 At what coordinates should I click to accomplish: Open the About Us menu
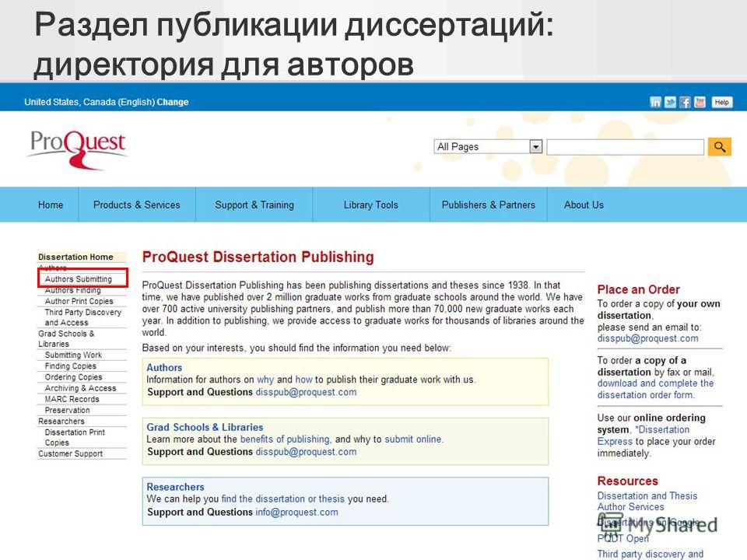[x=584, y=205]
